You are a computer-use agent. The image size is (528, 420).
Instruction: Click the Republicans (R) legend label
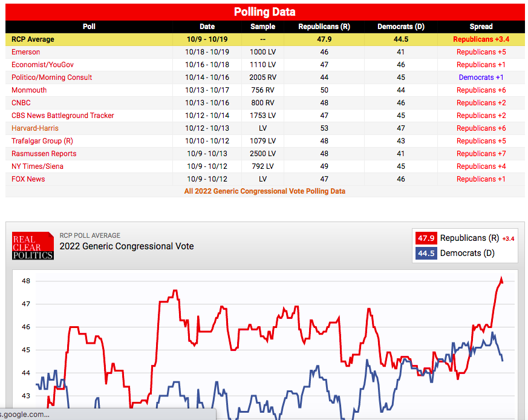pos(469,238)
